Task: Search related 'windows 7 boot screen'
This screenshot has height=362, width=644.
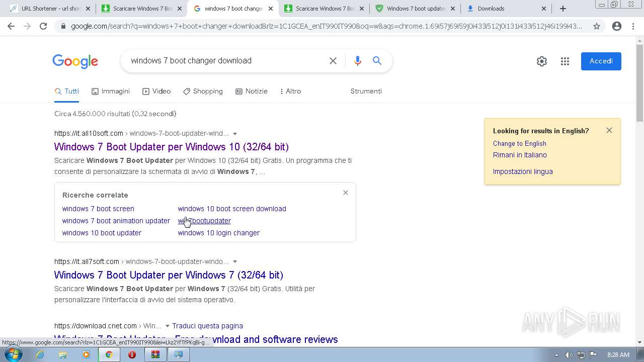Action: [x=98, y=209]
